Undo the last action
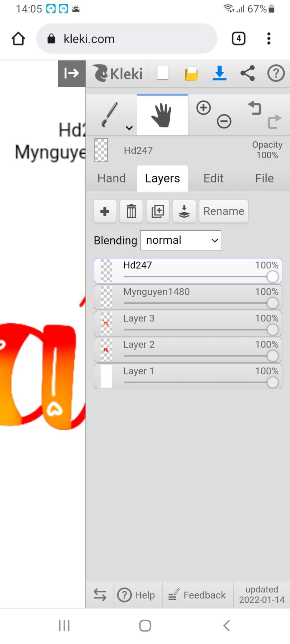This screenshot has width=290, height=644. coord(255,108)
